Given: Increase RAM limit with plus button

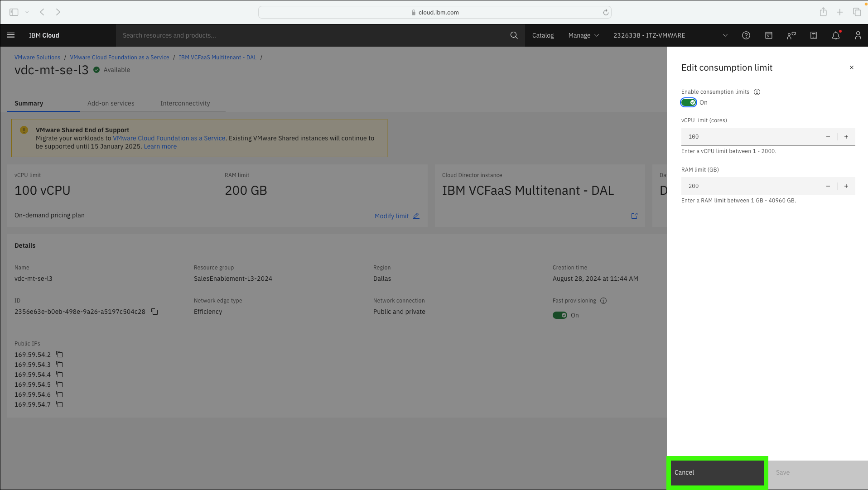Looking at the screenshot, I should [x=846, y=186].
